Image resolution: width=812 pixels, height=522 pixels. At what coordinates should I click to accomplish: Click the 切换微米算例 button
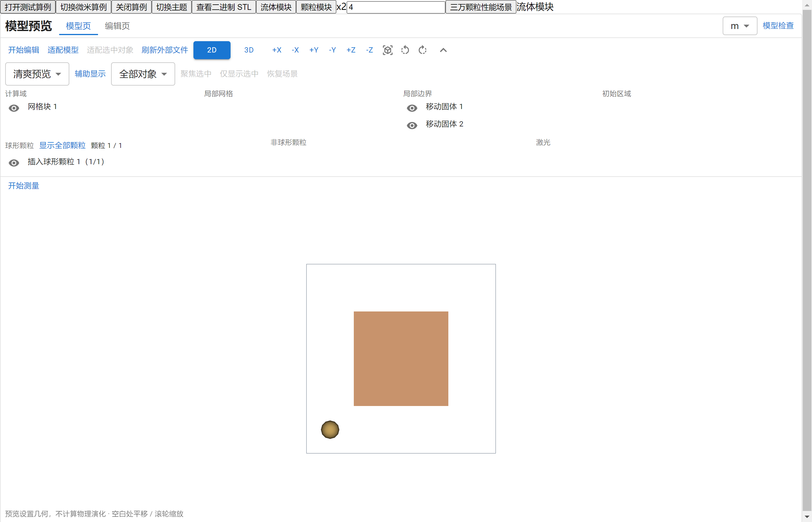pos(83,7)
